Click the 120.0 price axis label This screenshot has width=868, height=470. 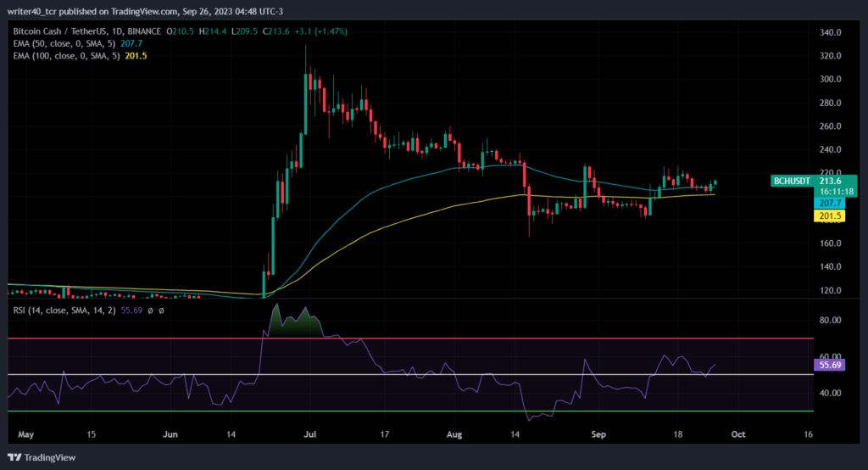pos(830,290)
